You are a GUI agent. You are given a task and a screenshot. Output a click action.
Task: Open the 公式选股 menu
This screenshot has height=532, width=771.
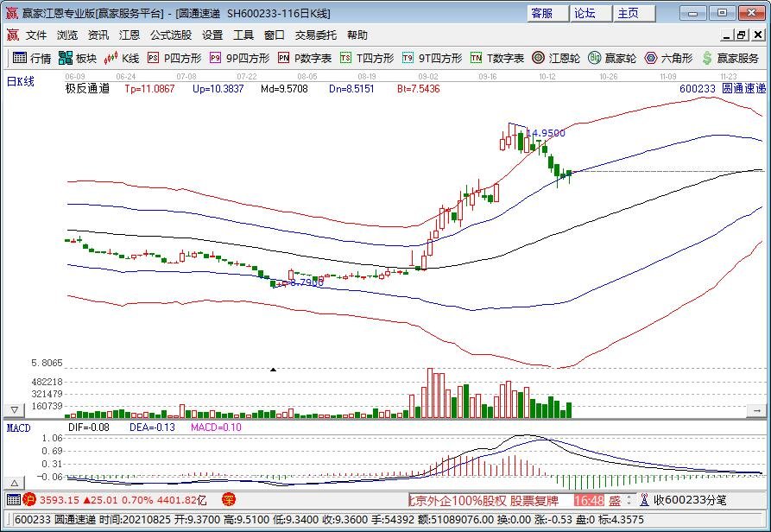[171, 35]
